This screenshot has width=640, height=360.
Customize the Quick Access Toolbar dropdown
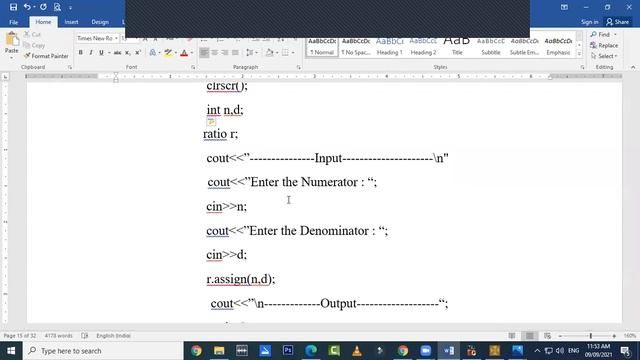coord(70,7)
